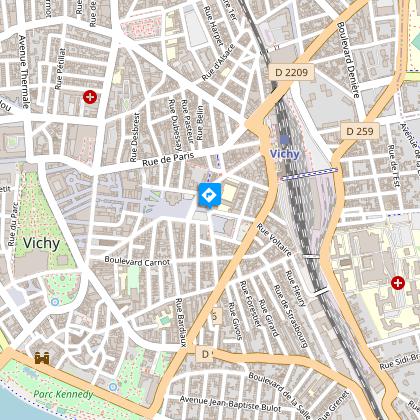Screen dimensions: 420x420
Task: Click the brown castle icon above Parc Kennedy
Action: click(x=42, y=358)
